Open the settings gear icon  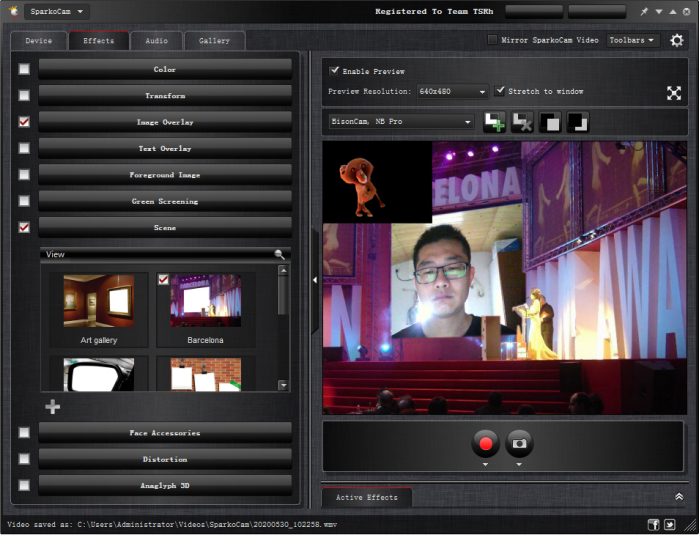click(676, 41)
